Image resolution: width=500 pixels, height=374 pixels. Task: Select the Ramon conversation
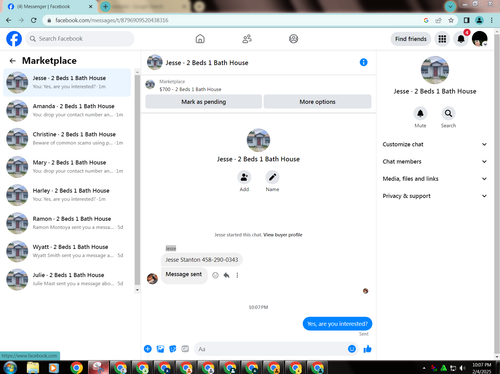tap(67, 223)
